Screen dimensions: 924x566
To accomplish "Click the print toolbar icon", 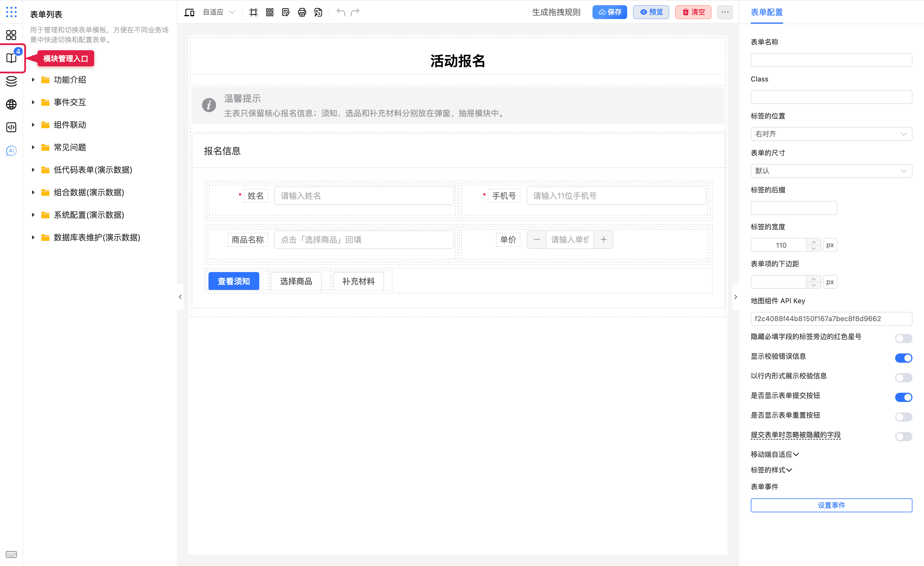I will [x=302, y=12].
